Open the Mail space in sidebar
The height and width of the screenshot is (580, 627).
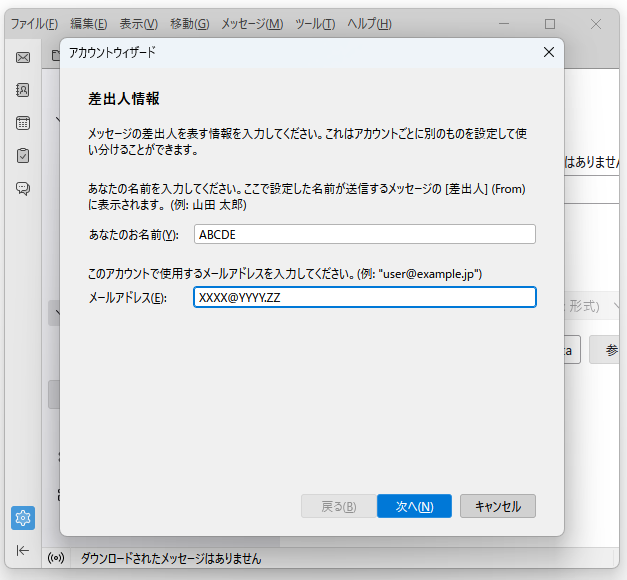pos(22,58)
